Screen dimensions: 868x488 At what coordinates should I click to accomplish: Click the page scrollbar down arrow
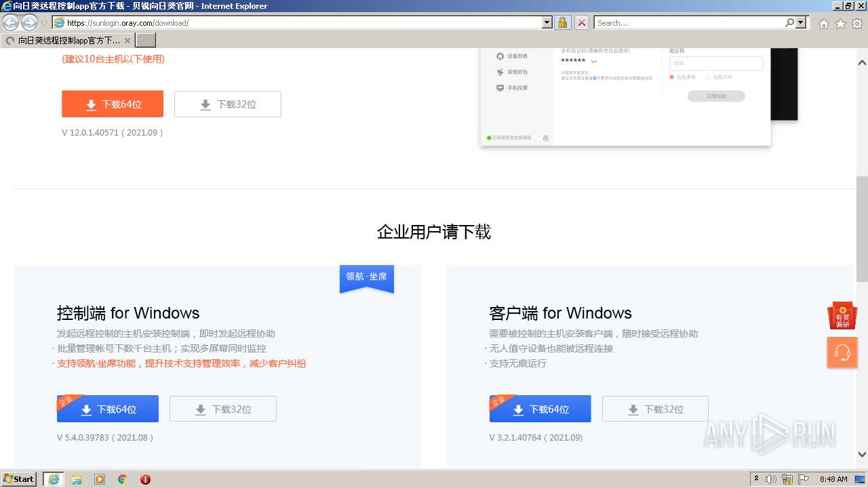tap(862, 455)
